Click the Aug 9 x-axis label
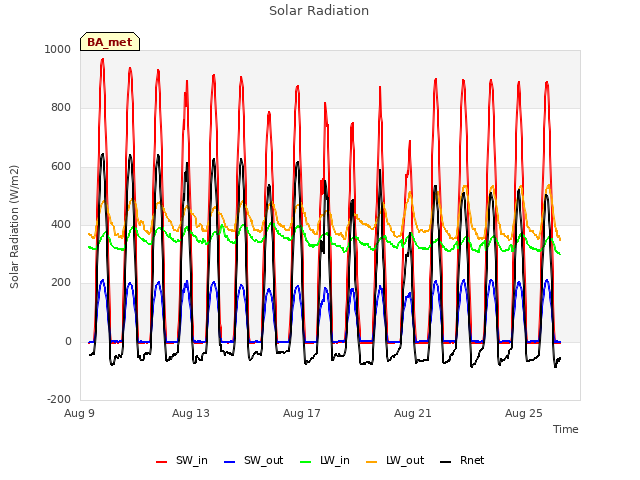The image size is (640, 480). tap(79, 413)
